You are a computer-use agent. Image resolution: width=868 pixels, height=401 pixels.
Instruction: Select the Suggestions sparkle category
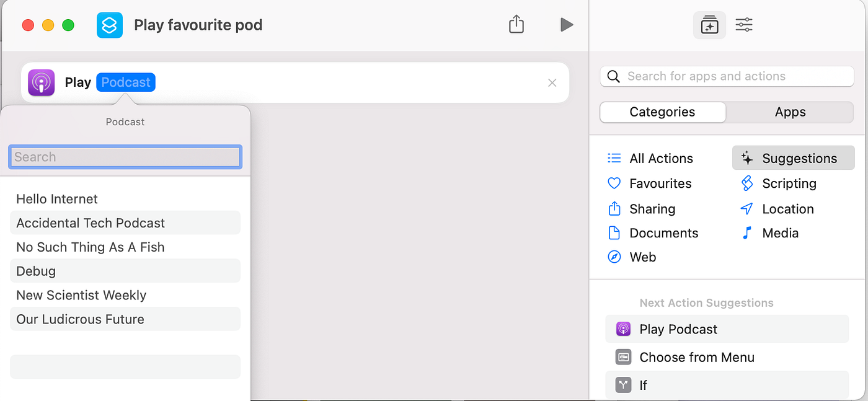pyautogui.click(x=750, y=158)
